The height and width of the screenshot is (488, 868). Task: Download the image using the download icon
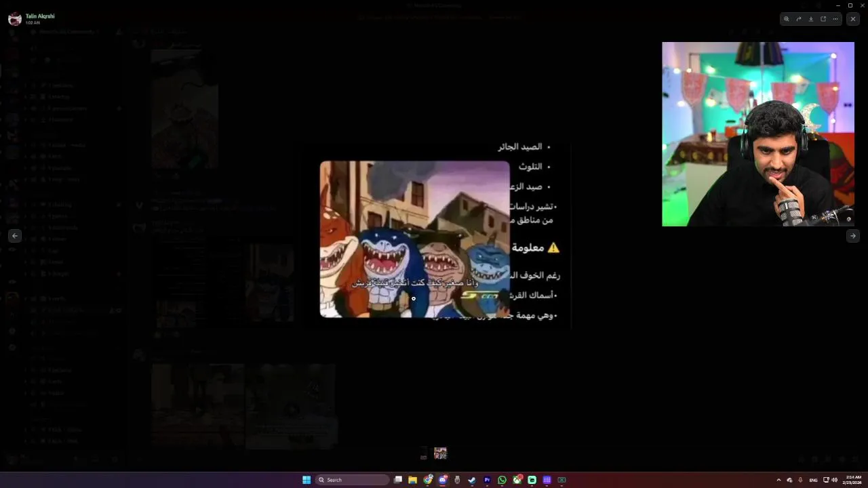pos(810,19)
